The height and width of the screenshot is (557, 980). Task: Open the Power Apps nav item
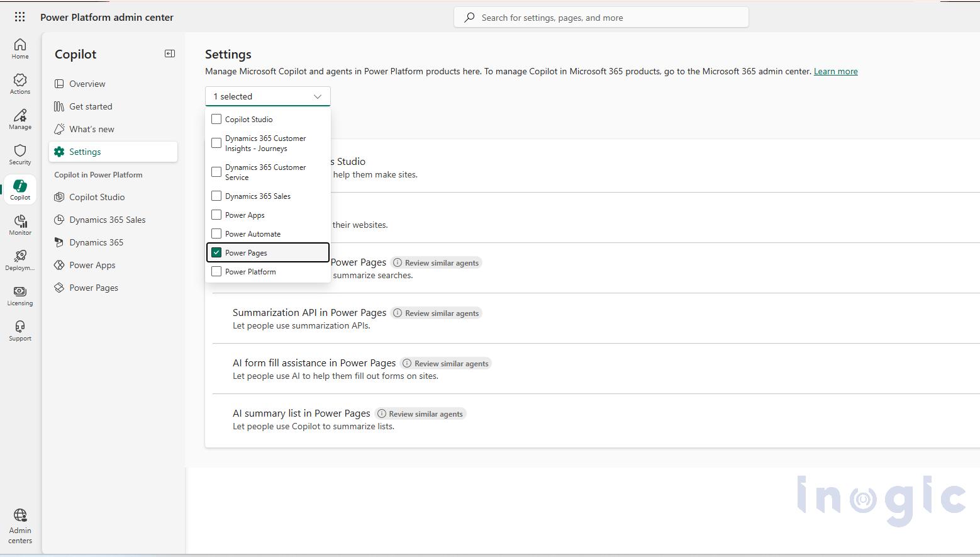(x=113, y=265)
